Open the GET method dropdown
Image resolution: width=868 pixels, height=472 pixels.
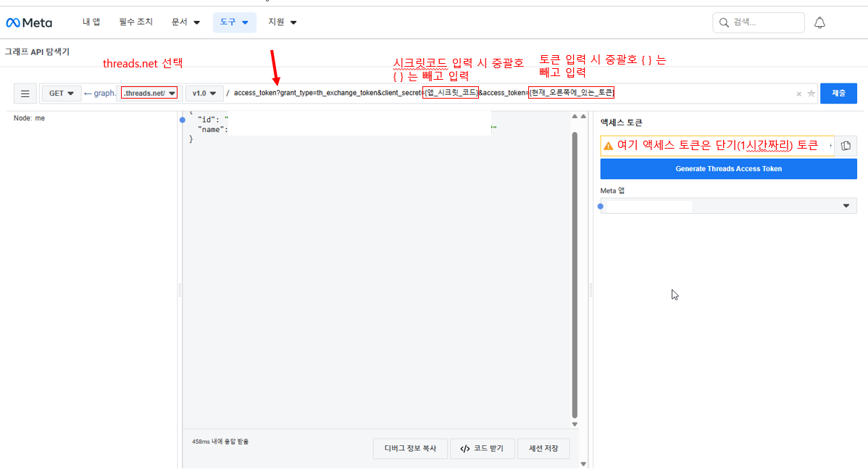click(62, 94)
